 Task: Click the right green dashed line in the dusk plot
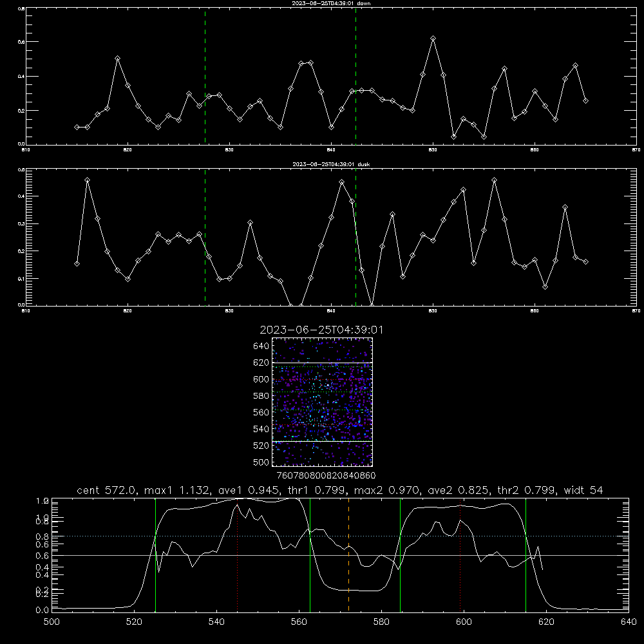coord(355,238)
